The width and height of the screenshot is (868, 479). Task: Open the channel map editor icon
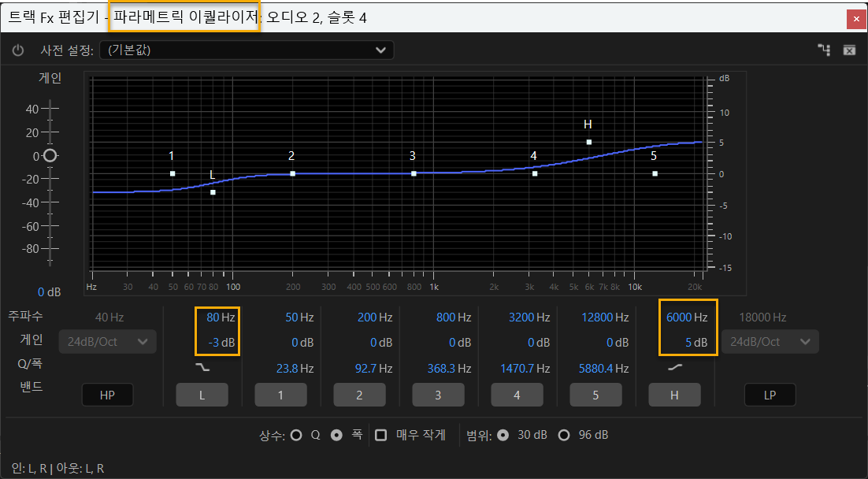(x=824, y=50)
